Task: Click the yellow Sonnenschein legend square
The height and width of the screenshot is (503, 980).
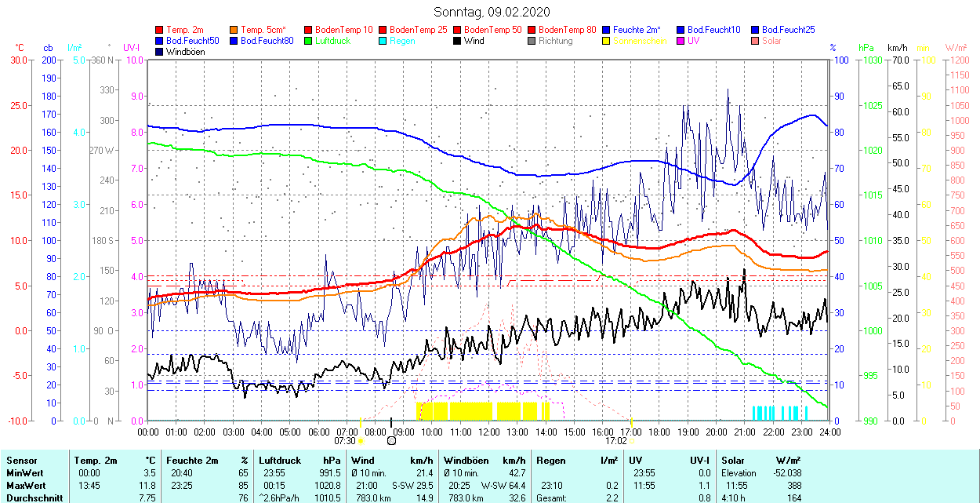Action: [x=607, y=41]
